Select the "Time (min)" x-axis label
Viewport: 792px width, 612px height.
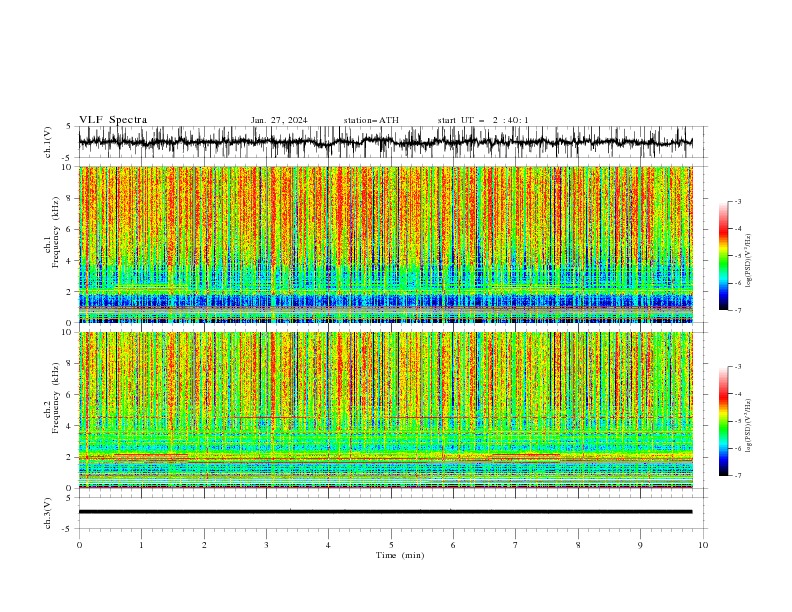pyautogui.click(x=400, y=555)
